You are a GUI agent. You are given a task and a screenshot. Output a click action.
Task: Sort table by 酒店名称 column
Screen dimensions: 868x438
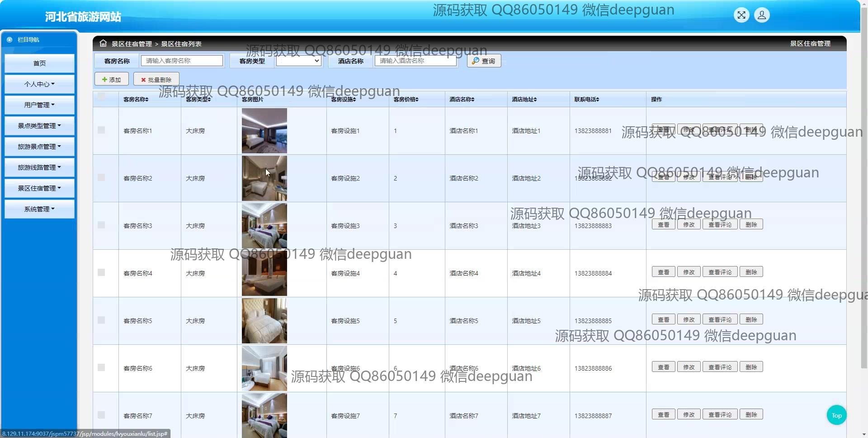[462, 100]
